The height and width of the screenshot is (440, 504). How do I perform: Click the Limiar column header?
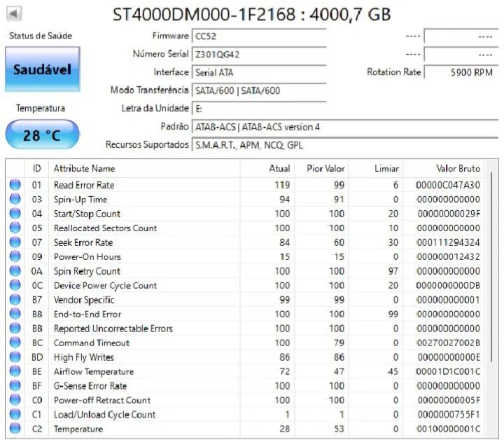(376, 168)
